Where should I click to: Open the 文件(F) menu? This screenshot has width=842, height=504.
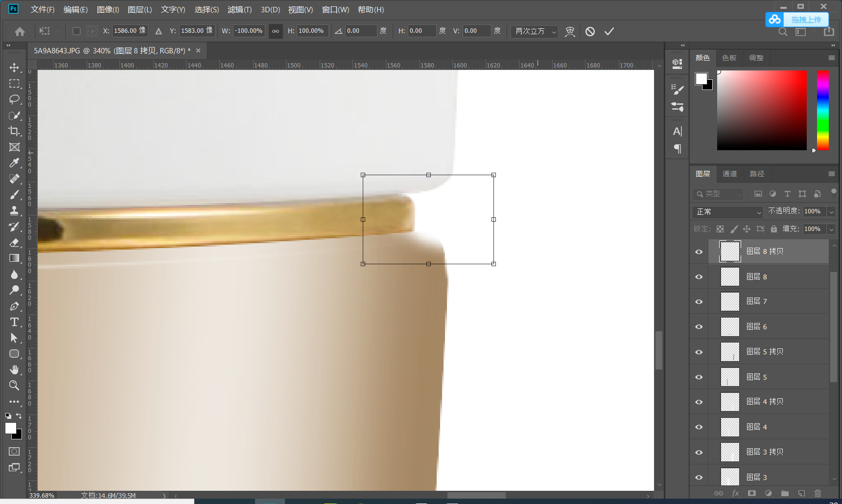point(43,10)
